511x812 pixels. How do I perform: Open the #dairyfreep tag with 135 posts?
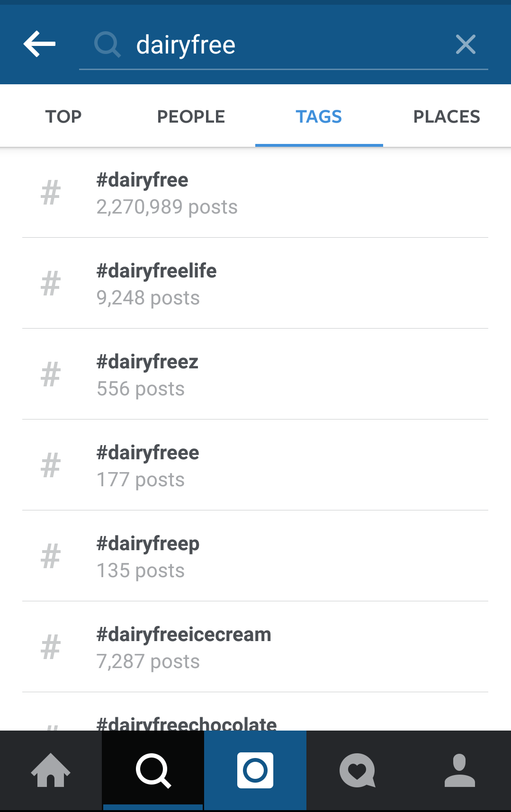tap(255, 556)
